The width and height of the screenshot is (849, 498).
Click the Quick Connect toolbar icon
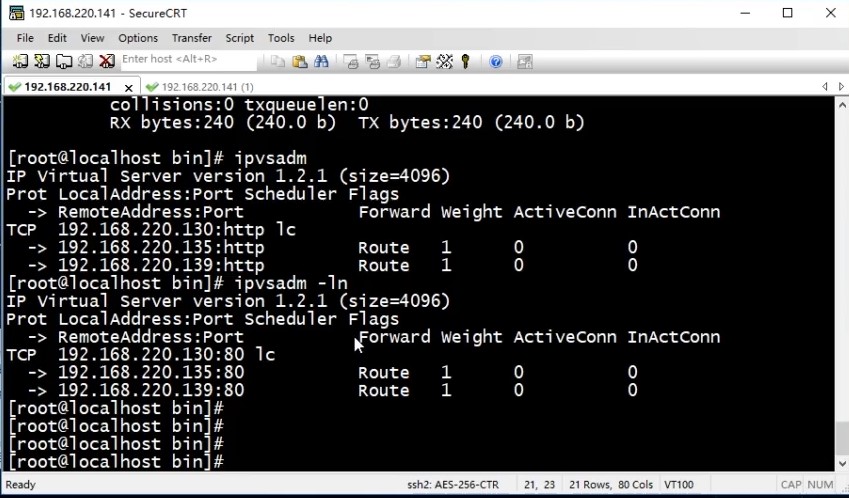coord(42,61)
